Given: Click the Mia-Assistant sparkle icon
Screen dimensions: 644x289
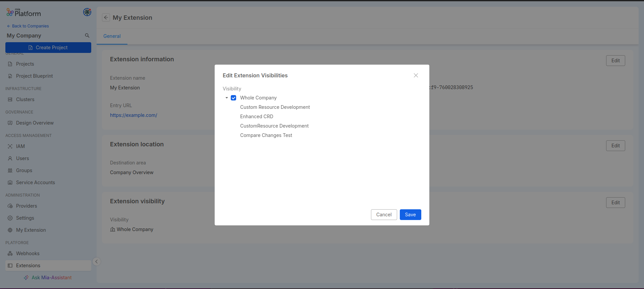Looking at the screenshot, I should 26,278.
